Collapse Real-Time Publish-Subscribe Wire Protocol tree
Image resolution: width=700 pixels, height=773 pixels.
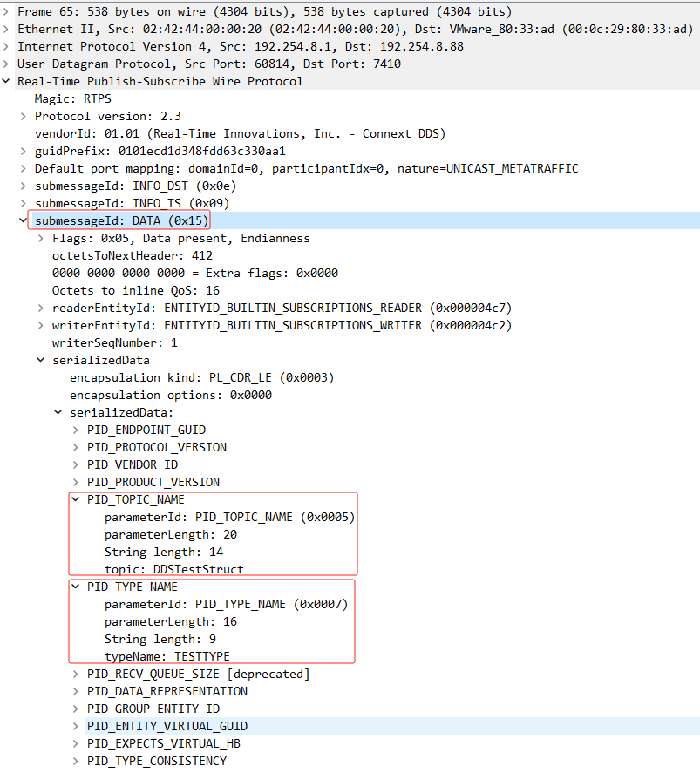click(x=7, y=81)
